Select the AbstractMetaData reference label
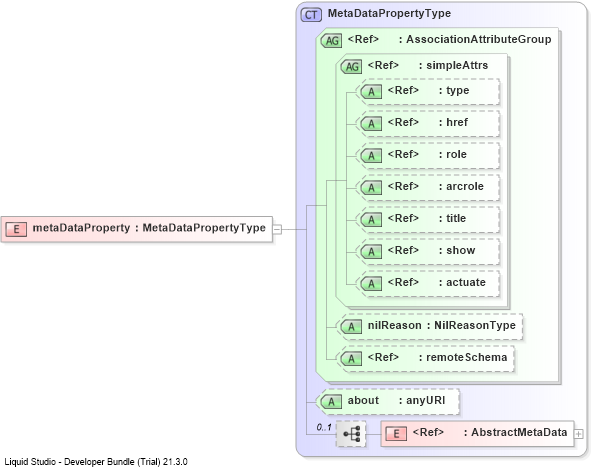Image resolution: width=592 pixels, height=467 pixels. (519, 432)
